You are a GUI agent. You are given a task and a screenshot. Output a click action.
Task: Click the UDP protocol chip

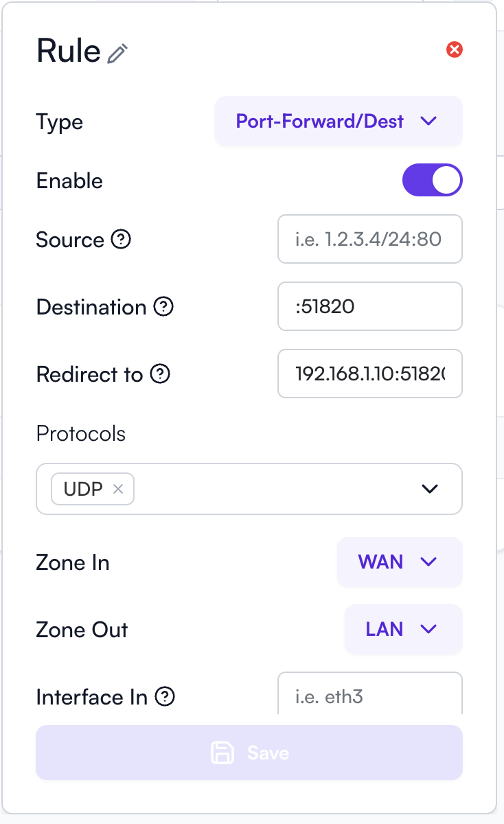(83, 489)
